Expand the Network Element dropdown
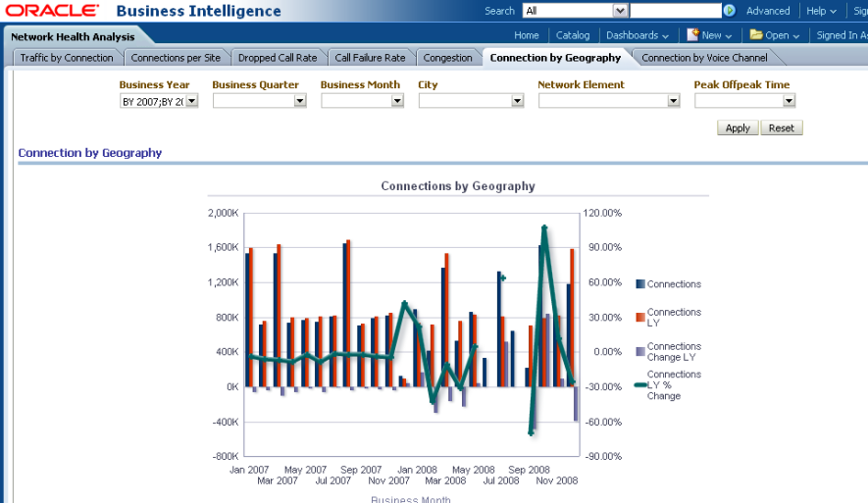 point(673,101)
